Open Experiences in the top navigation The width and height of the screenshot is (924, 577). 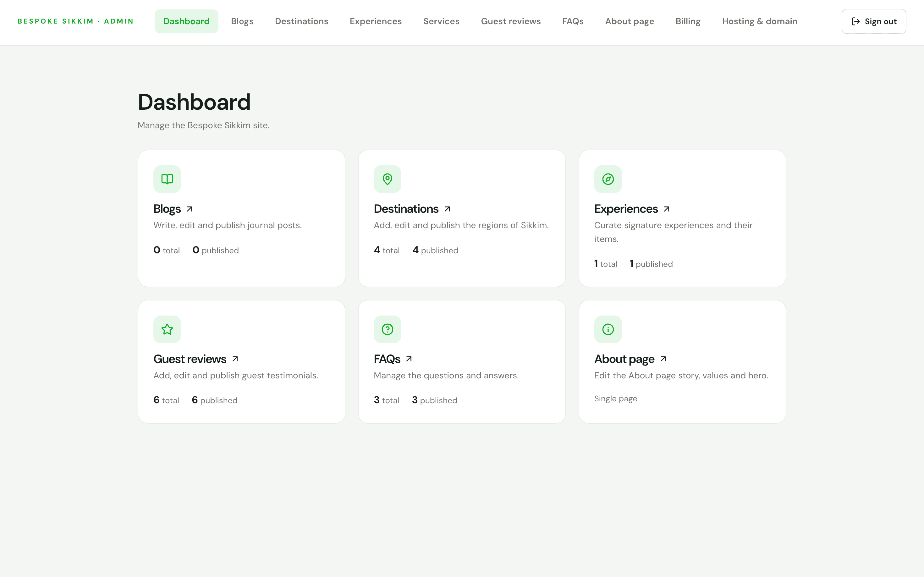(x=376, y=21)
